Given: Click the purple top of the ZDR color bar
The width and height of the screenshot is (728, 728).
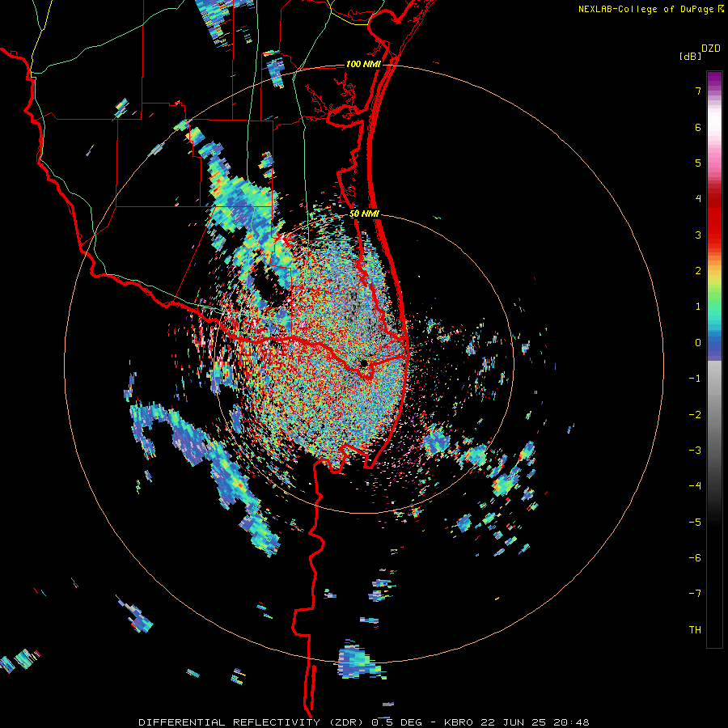Looking at the screenshot, I should pos(714,80).
